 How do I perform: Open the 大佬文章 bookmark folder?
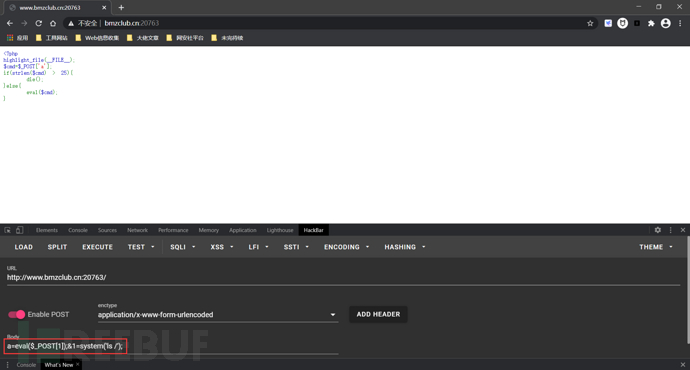point(143,38)
